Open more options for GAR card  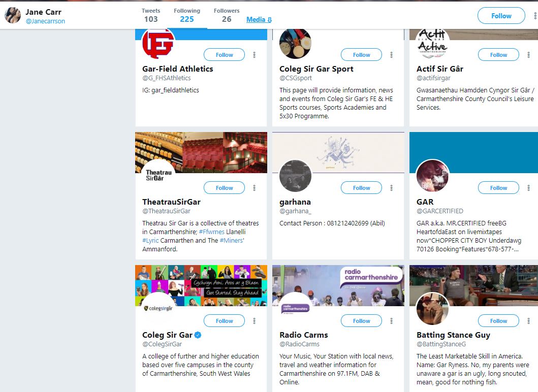(528, 188)
